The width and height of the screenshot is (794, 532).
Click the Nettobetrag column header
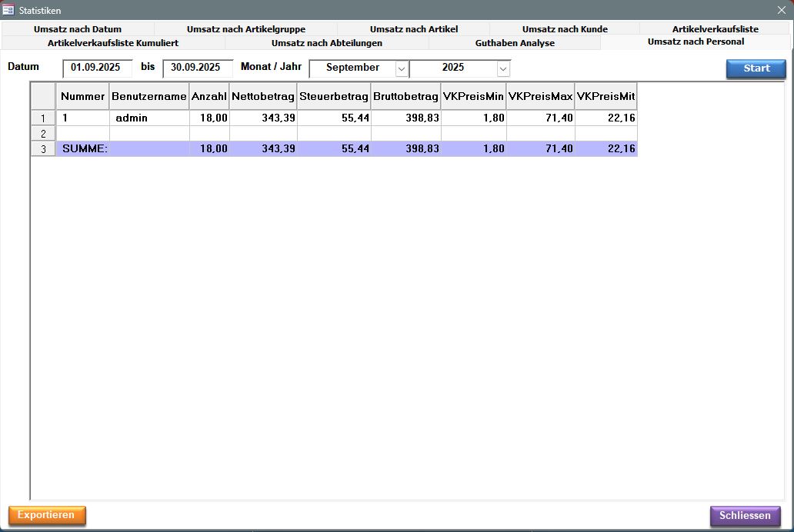click(x=262, y=97)
